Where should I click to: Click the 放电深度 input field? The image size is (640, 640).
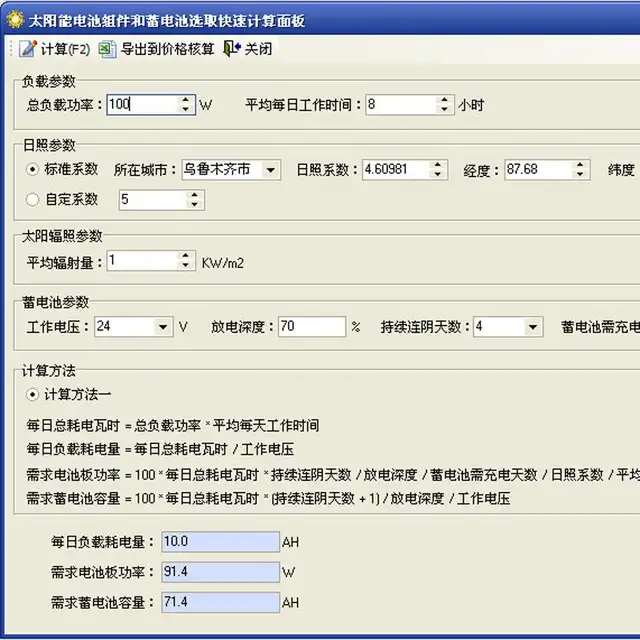pos(312,327)
